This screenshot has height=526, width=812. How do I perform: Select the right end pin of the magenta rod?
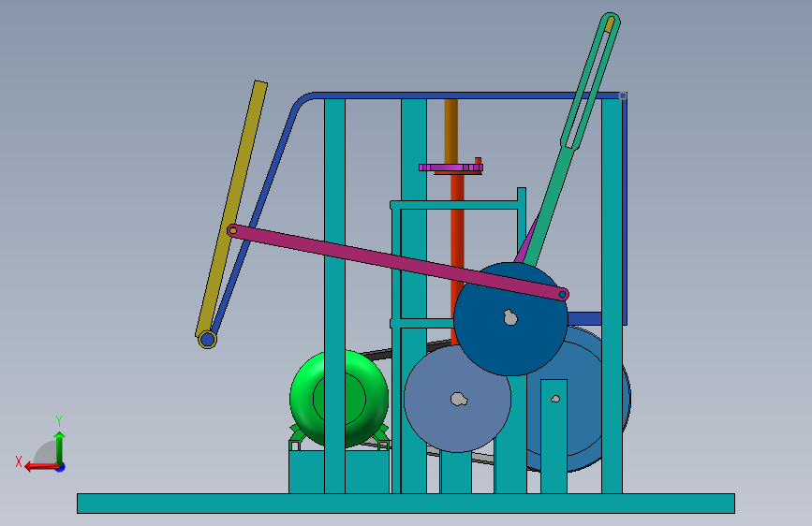[562, 295]
